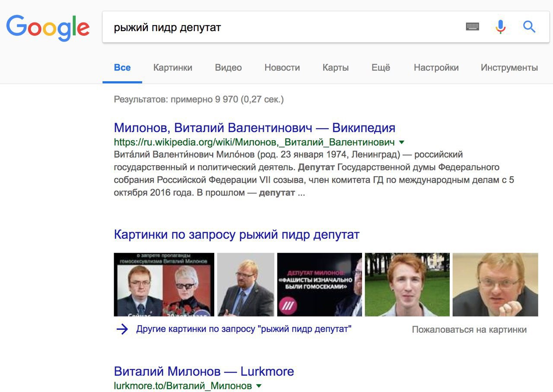The image size is (553, 392).
Task: Open first thumbnail about запрете пропаганды
Action: tap(164, 285)
